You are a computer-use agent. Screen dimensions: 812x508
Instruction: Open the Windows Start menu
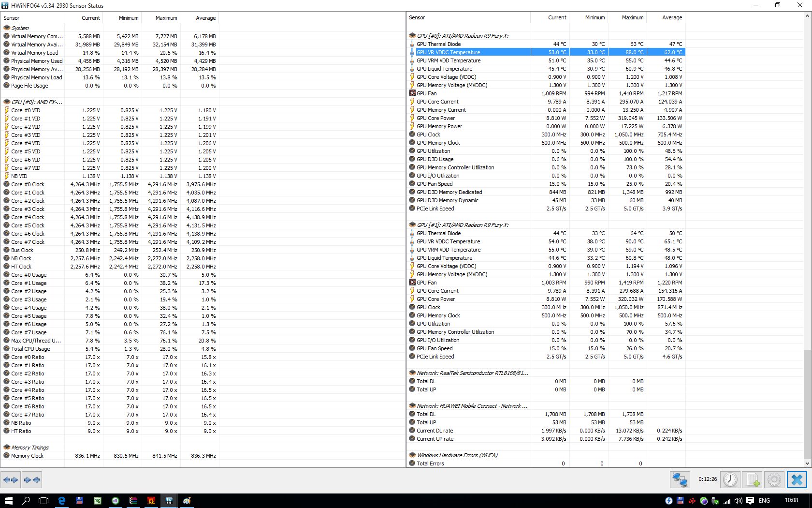[9, 501]
